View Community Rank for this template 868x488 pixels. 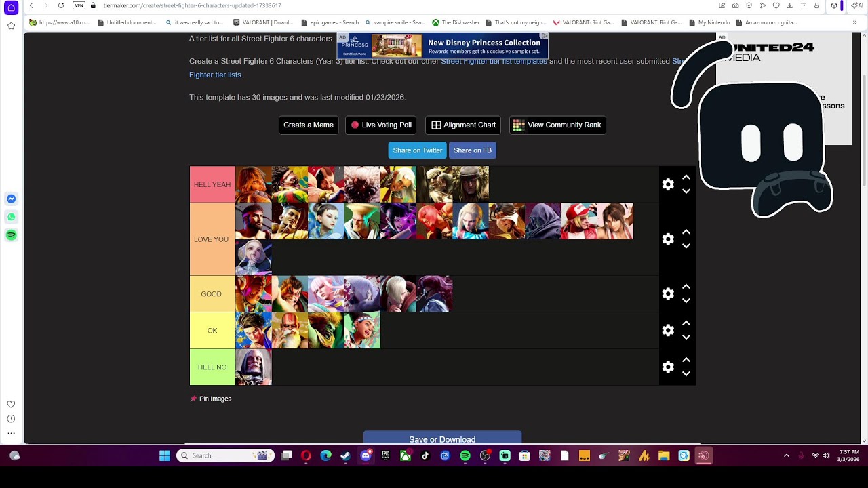pyautogui.click(x=557, y=125)
